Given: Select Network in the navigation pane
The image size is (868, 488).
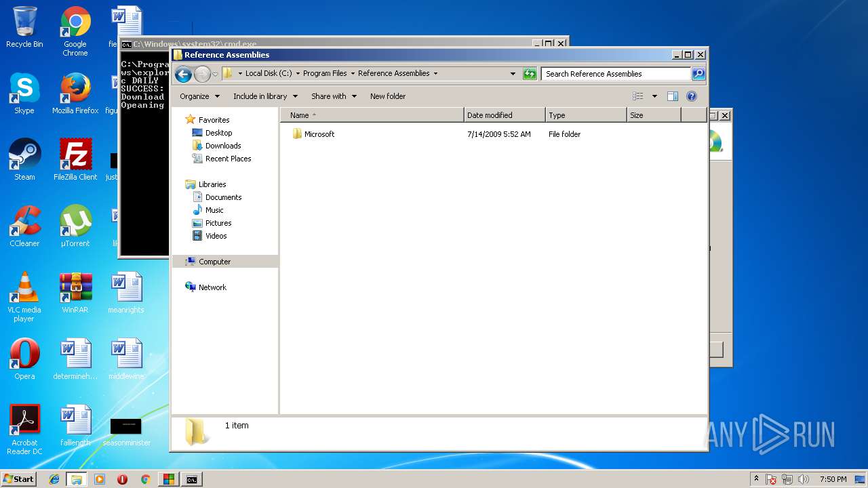Looking at the screenshot, I should point(212,287).
